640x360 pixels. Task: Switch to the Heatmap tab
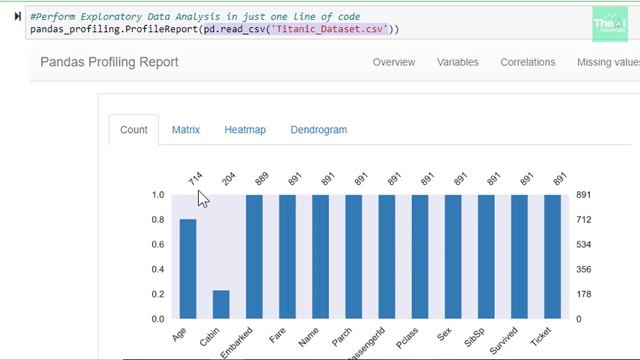click(x=245, y=130)
